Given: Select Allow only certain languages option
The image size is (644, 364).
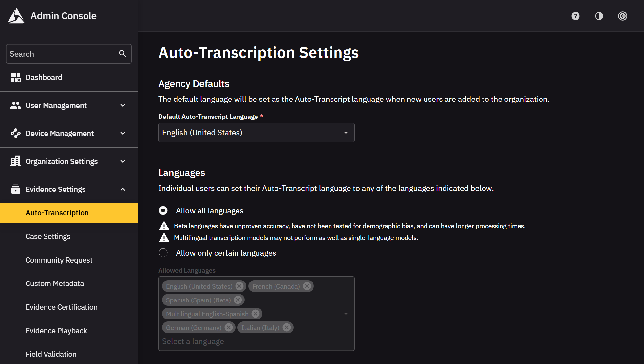Looking at the screenshot, I should point(163,253).
